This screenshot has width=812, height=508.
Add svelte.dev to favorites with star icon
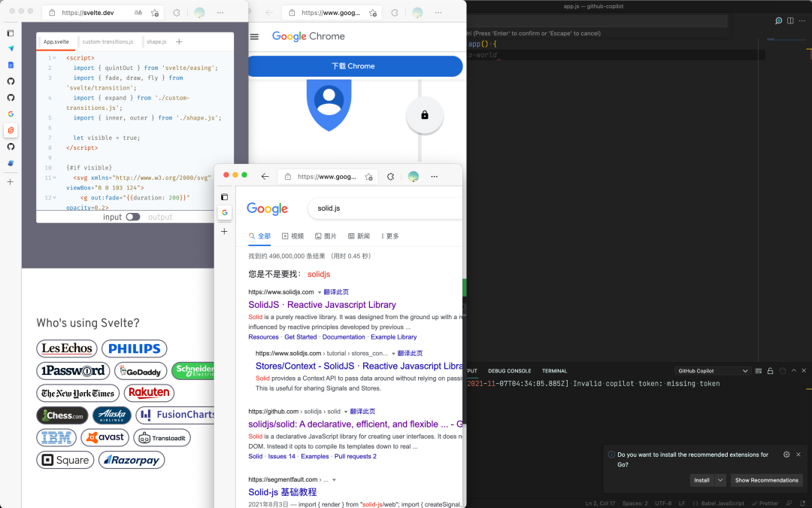point(155,13)
